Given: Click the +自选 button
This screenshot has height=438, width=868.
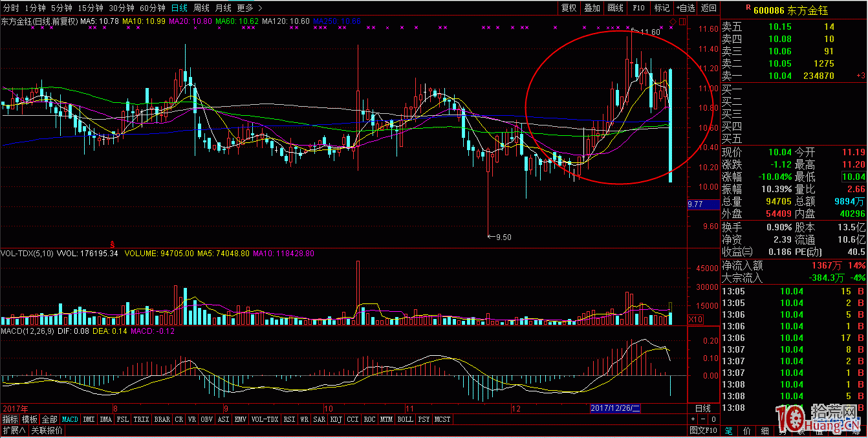Looking at the screenshot, I should click(x=685, y=8).
